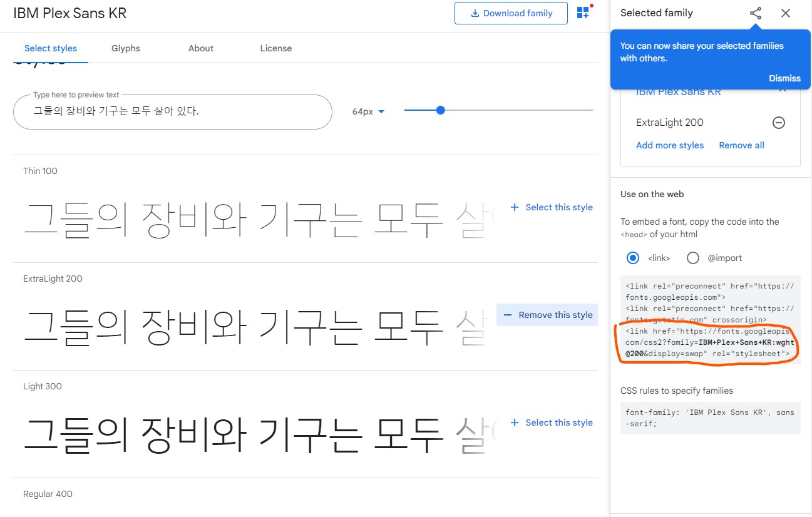Viewport: 812px width, 517px height.
Task: Open the selected families grid icon
Action: point(583,13)
